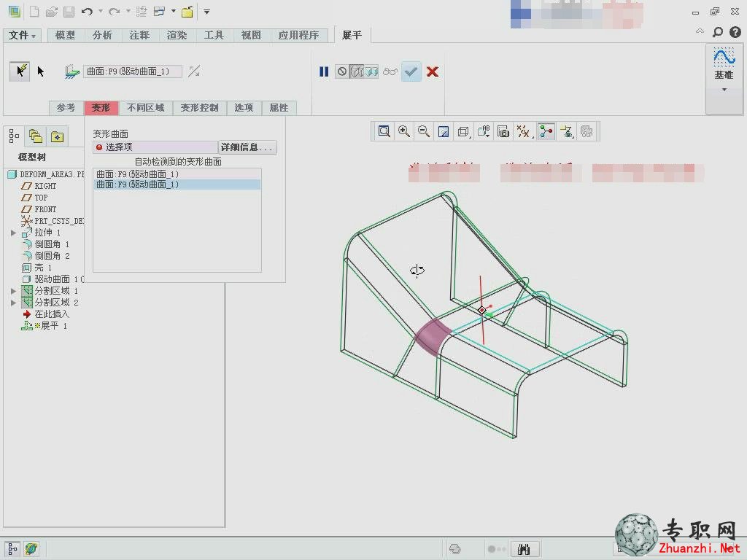Open the 属性 dashboard tab

(x=279, y=108)
